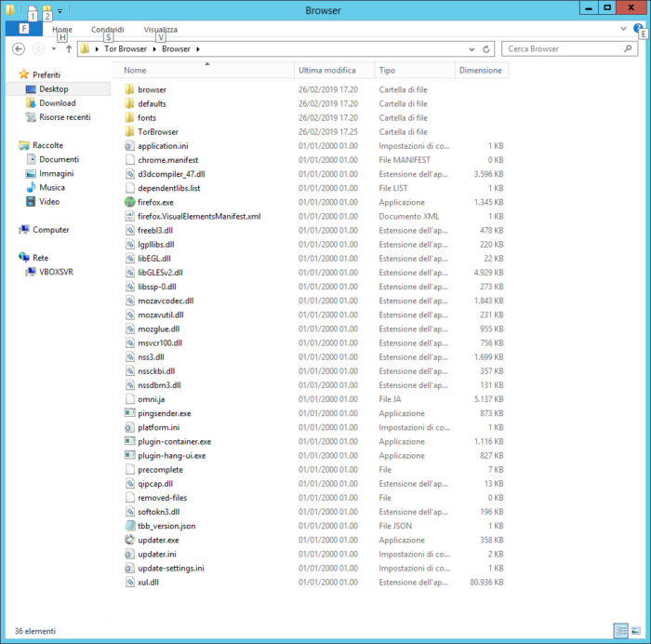Select the firefox.exe application icon
651x644 pixels.
(x=129, y=202)
